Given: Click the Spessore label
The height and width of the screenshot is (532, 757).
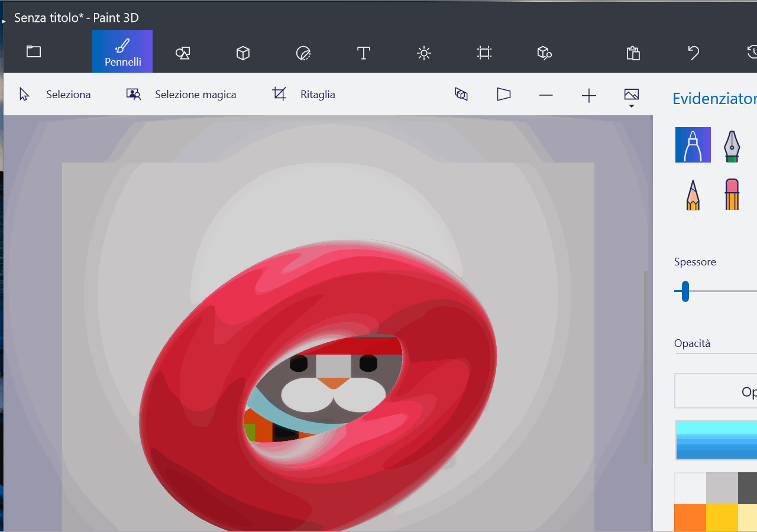Looking at the screenshot, I should pyautogui.click(x=695, y=262).
